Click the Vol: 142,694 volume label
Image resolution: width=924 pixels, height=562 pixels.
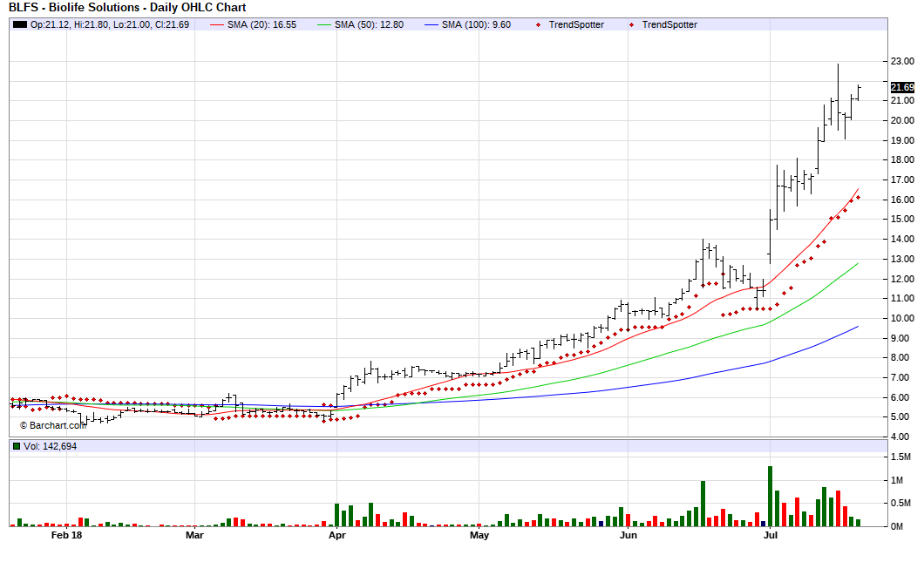point(50,446)
